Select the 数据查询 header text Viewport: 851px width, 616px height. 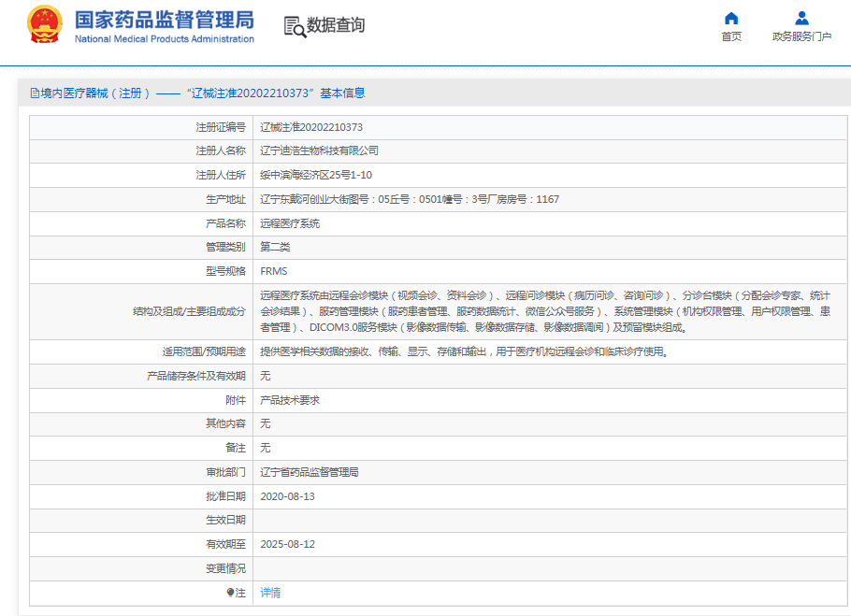tap(336, 25)
